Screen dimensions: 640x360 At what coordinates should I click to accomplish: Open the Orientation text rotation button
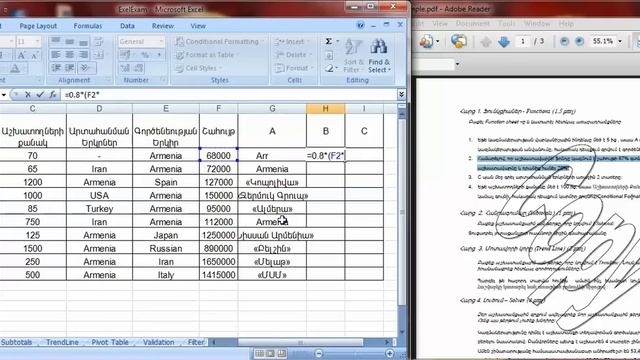point(86,68)
